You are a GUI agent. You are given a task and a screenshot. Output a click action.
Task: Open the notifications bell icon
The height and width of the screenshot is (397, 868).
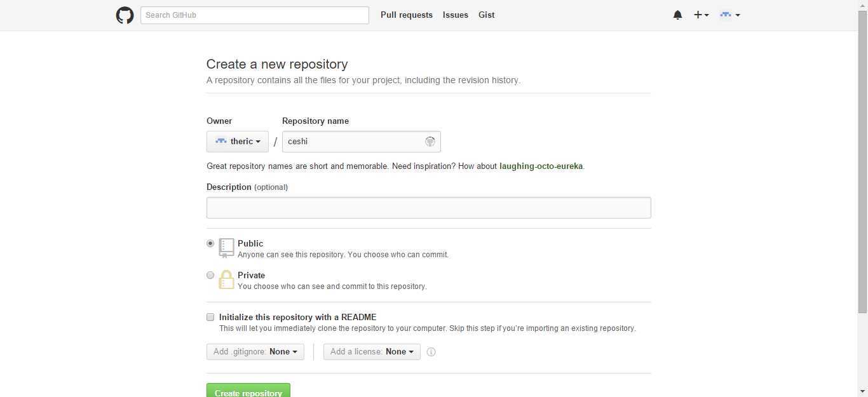[677, 15]
